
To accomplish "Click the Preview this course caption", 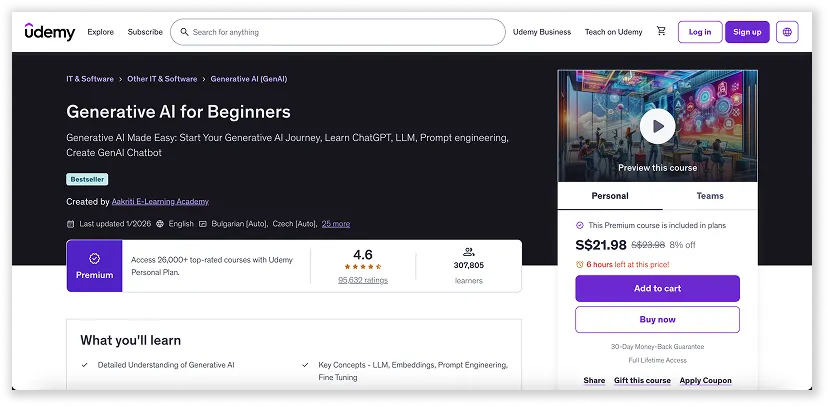I will tap(657, 168).
